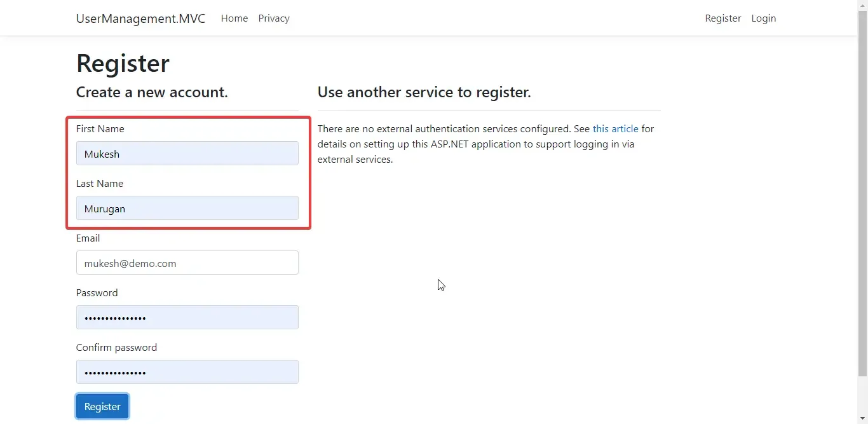Navigate to the Register page link
Image resolution: width=868 pixels, height=424 pixels.
click(722, 18)
